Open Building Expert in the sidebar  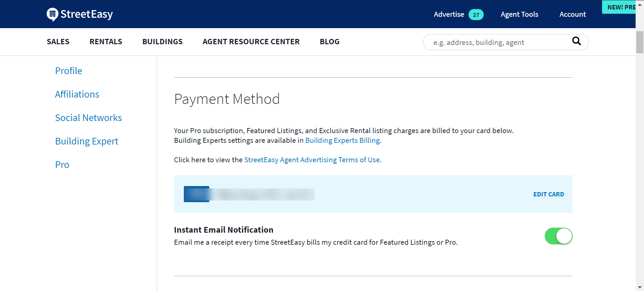pyautogui.click(x=87, y=141)
